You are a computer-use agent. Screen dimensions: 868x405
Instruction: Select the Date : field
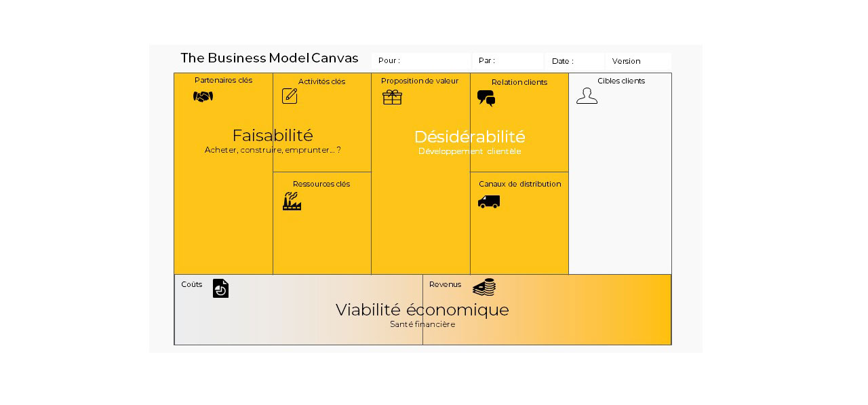[574, 61]
